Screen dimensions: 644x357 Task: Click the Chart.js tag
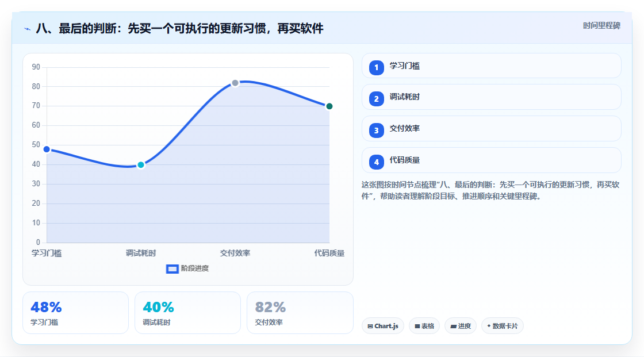tap(383, 326)
